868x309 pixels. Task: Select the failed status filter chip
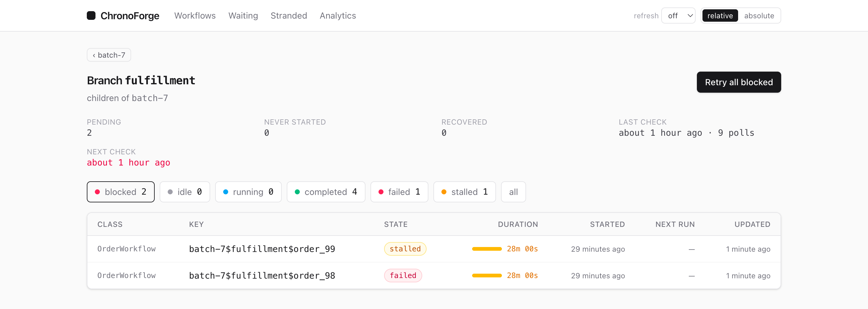click(399, 192)
